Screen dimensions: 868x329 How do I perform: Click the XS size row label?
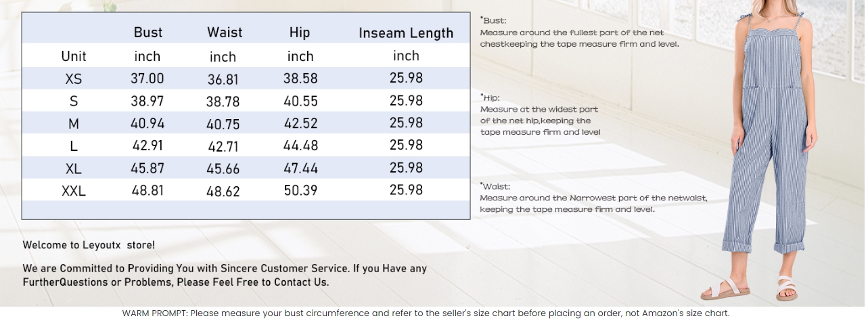(74, 79)
